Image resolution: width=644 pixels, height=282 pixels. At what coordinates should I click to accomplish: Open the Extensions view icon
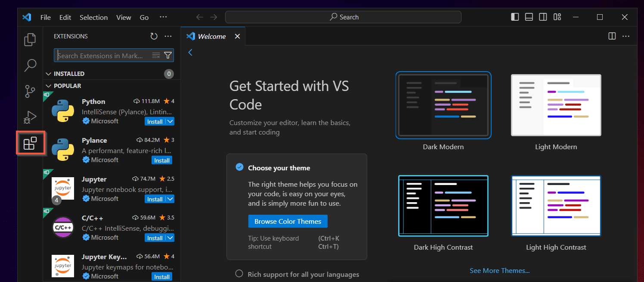click(30, 143)
